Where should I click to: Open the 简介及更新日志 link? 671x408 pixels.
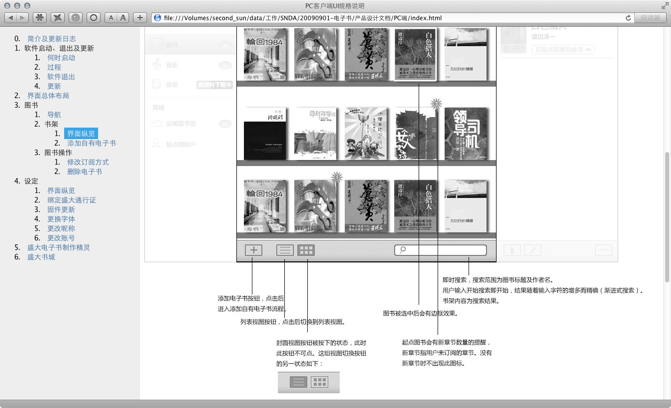[x=51, y=39]
